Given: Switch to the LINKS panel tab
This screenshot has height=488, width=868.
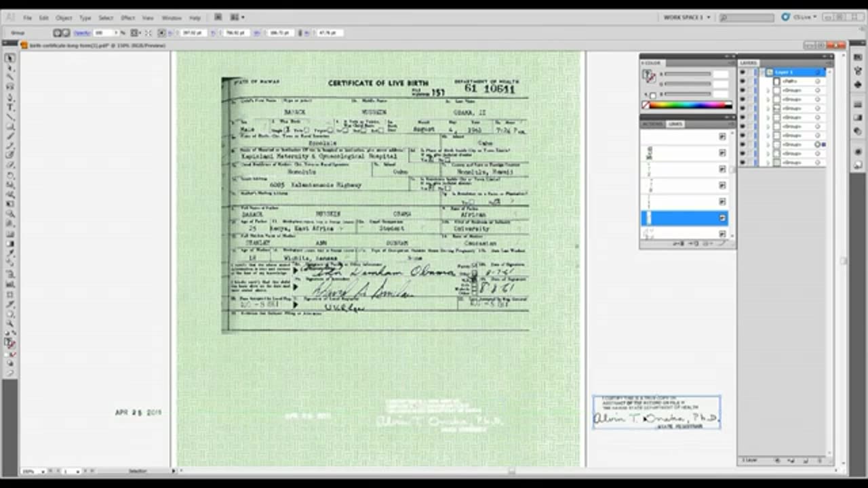Looking at the screenshot, I should pos(675,124).
